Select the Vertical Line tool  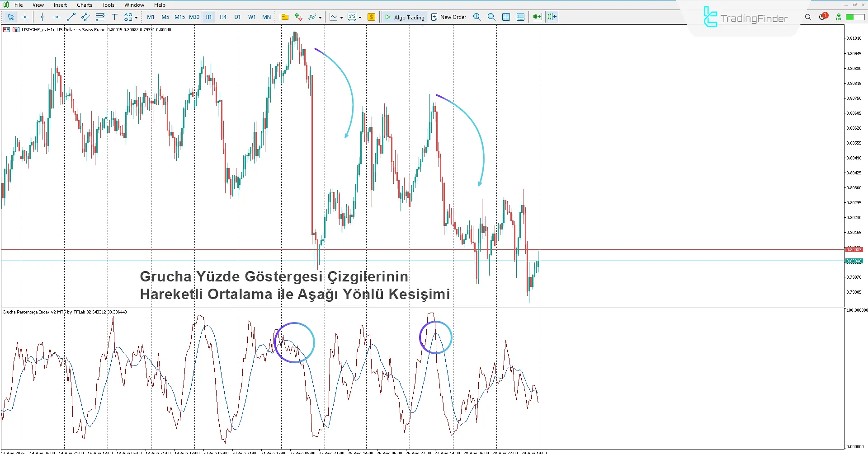42,17
